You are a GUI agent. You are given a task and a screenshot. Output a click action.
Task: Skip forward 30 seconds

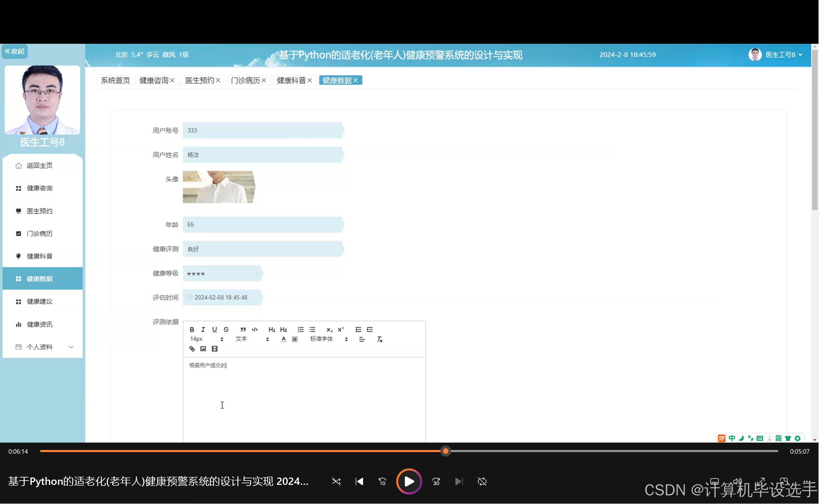click(436, 481)
